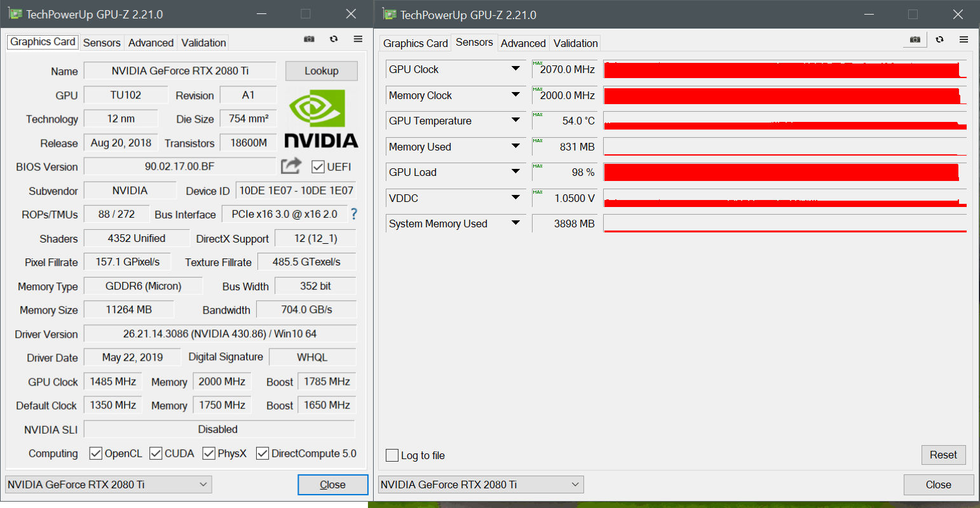The width and height of the screenshot is (980, 508).
Task: Click the GPU Clock reading 2070.0 MHz
Action: (x=564, y=69)
